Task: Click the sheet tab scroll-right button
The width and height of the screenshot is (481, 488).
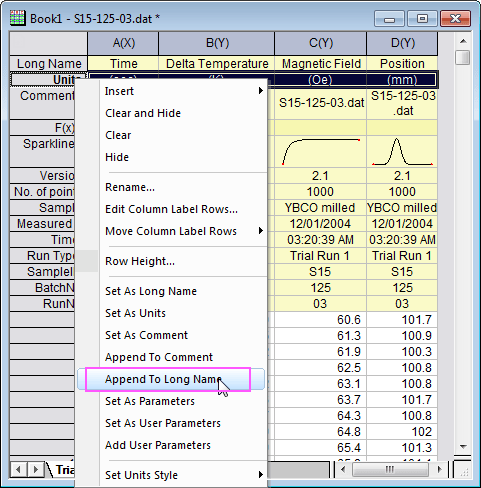Action: tap(35, 470)
